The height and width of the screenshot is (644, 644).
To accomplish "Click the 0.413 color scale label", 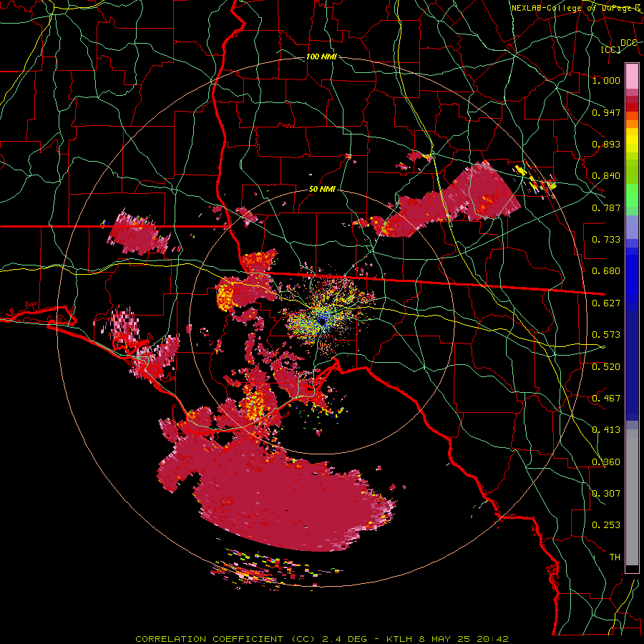I will coord(606,430).
